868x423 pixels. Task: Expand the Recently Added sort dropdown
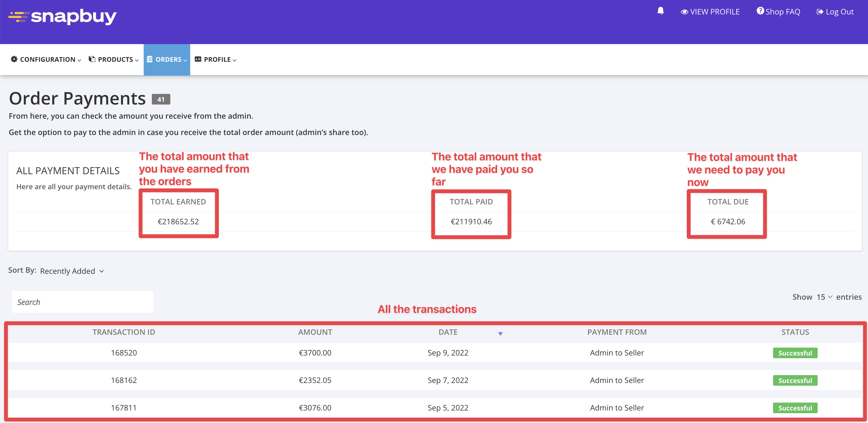[x=72, y=271]
